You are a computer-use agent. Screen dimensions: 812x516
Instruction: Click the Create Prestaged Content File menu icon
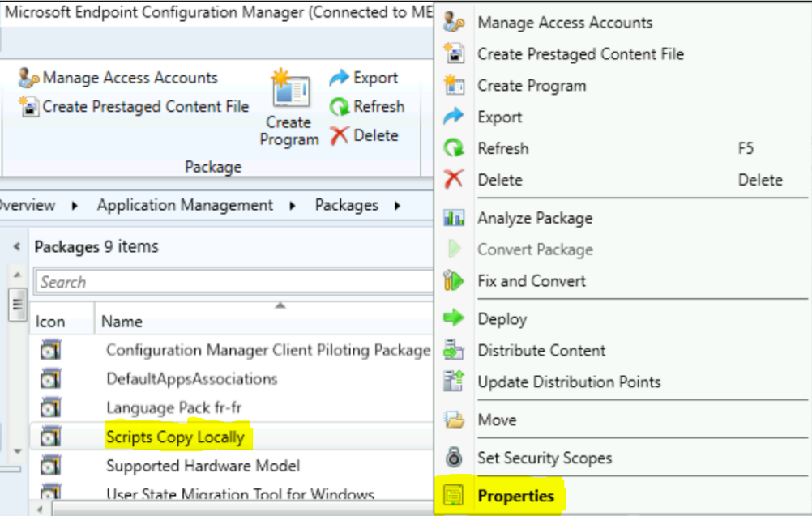[x=454, y=53]
